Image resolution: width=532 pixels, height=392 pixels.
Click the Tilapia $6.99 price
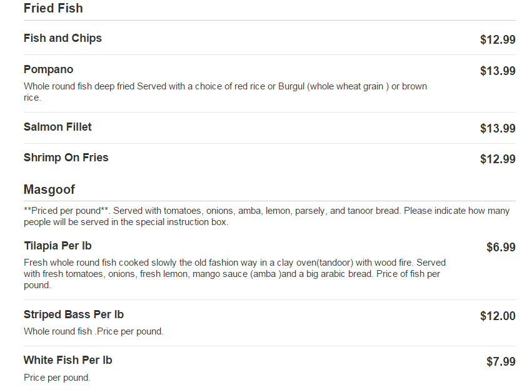501,248
